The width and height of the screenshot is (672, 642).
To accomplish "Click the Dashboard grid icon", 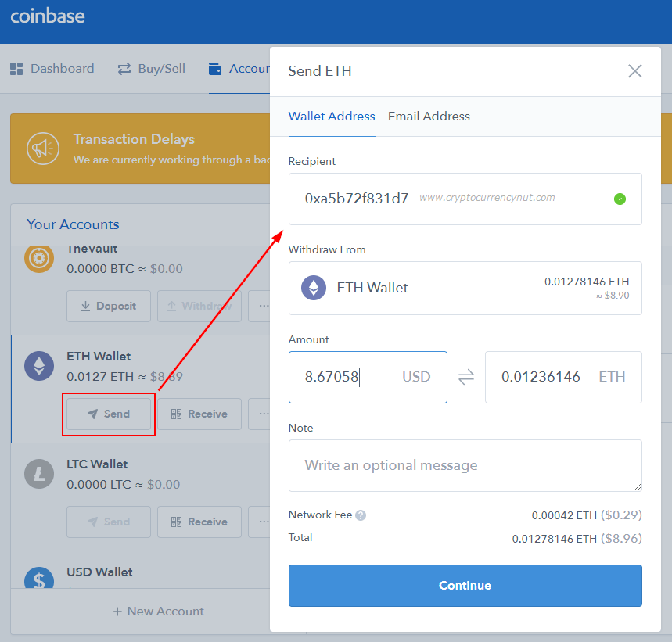I will click(16, 69).
